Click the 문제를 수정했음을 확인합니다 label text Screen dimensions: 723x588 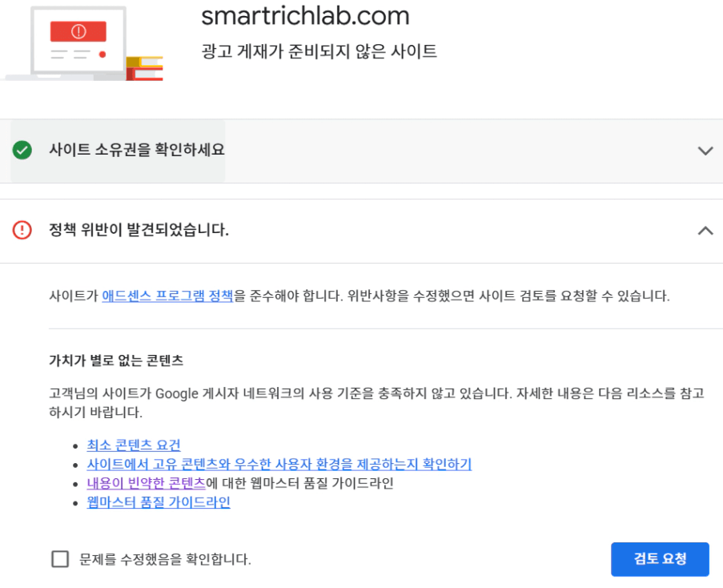165,559
